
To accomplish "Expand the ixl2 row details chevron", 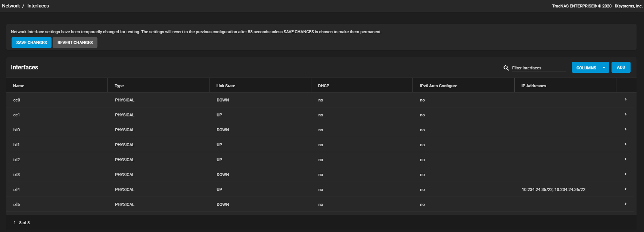I will point(625,159).
